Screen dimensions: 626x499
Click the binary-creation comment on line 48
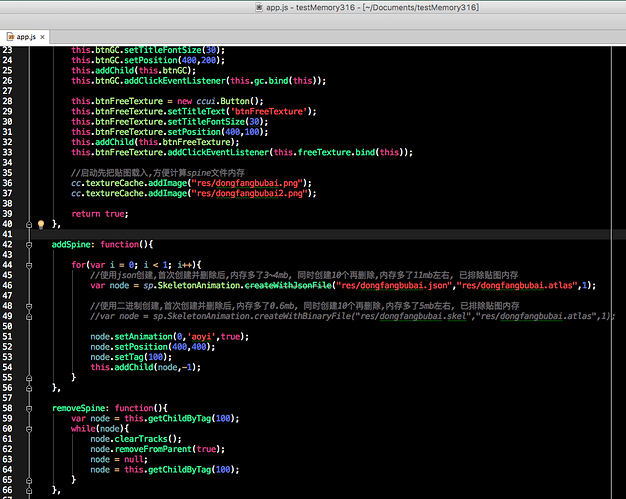(x=305, y=306)
